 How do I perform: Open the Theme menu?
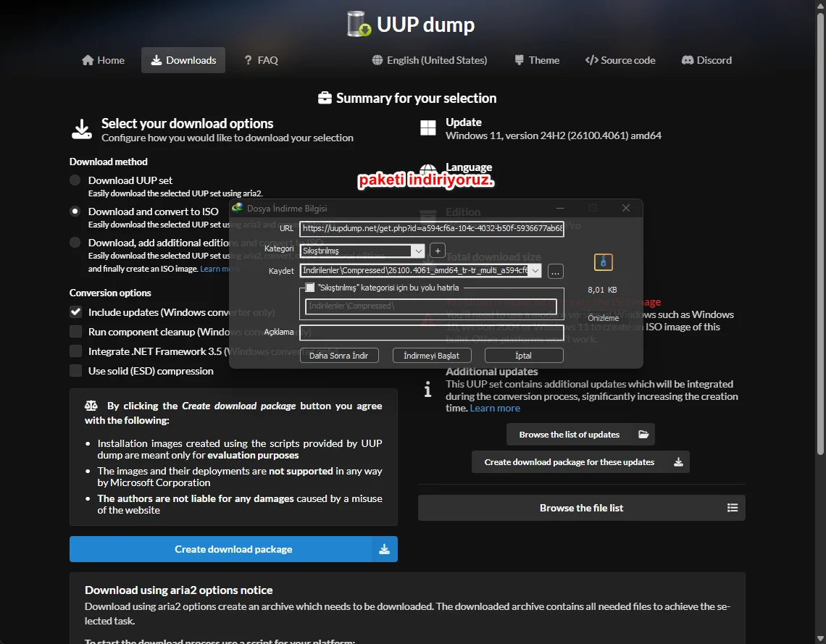(x=537, y=60)
